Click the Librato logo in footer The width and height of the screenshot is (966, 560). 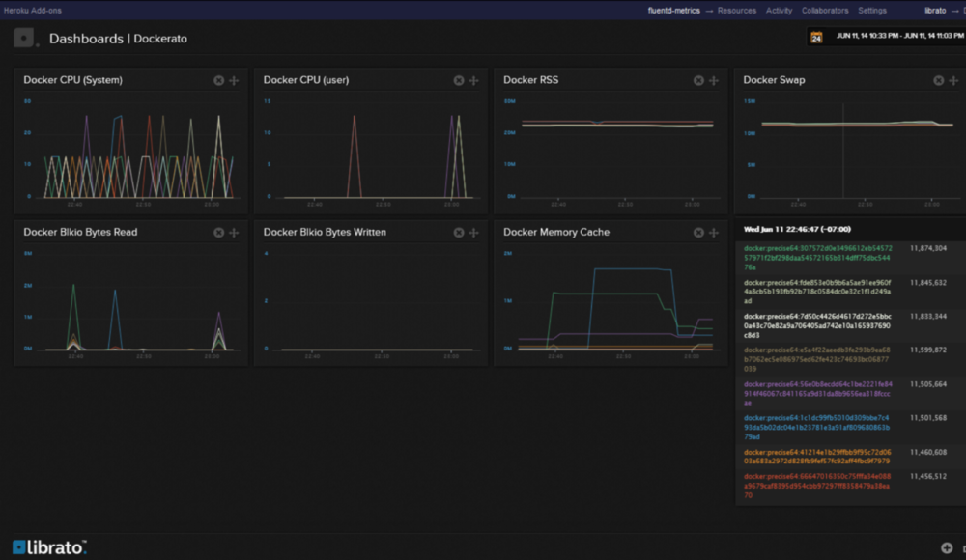pyautogui.click(x=49, y=547)
